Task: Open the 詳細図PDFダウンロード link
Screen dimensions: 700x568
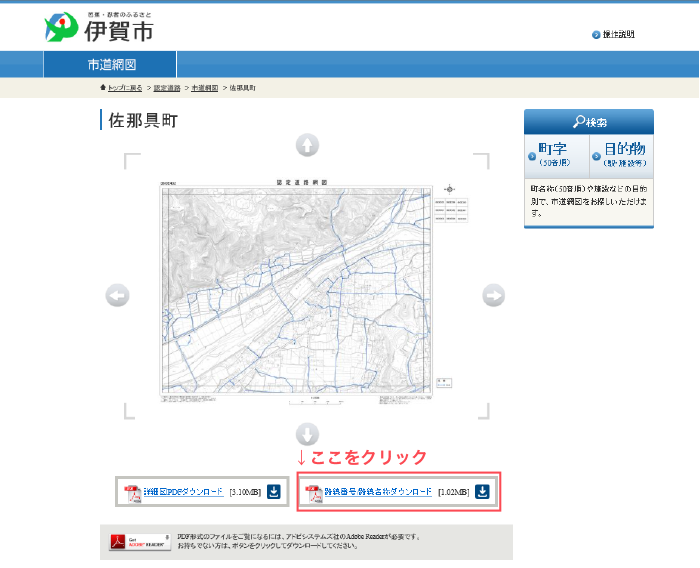Action: pos(183,492)
